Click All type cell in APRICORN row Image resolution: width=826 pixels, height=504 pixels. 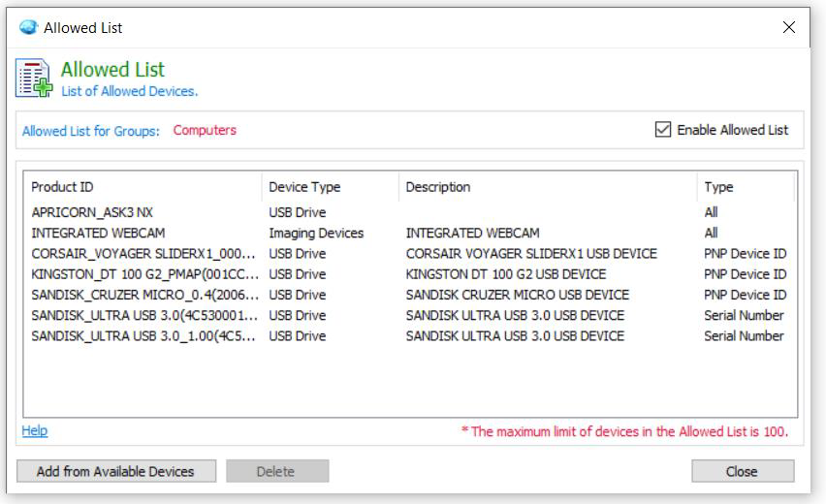point(712,212)
